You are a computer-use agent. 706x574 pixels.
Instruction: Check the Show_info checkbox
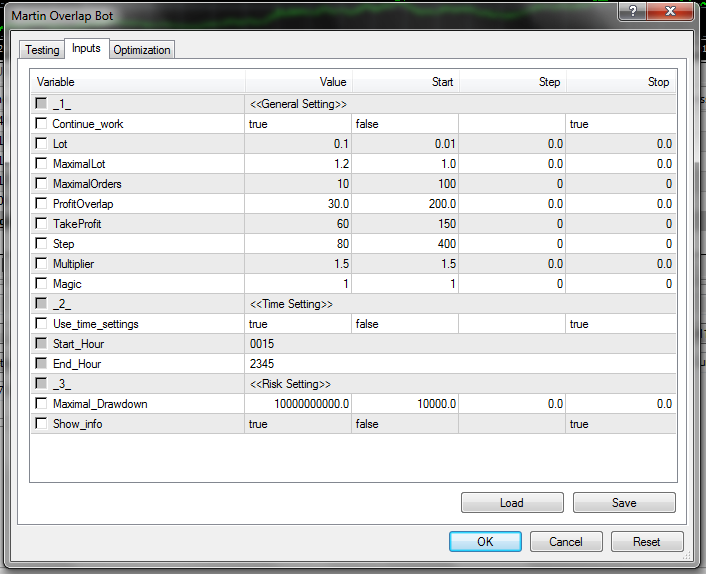point(41,423)
